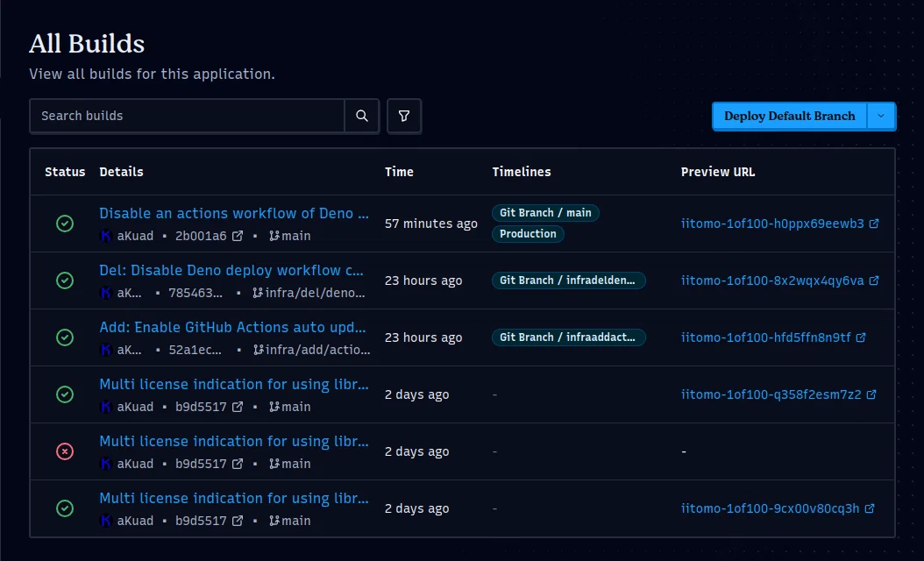
Task: Click the 'Git Branch / infraaddact...' badge
Action: click(569, 337)
